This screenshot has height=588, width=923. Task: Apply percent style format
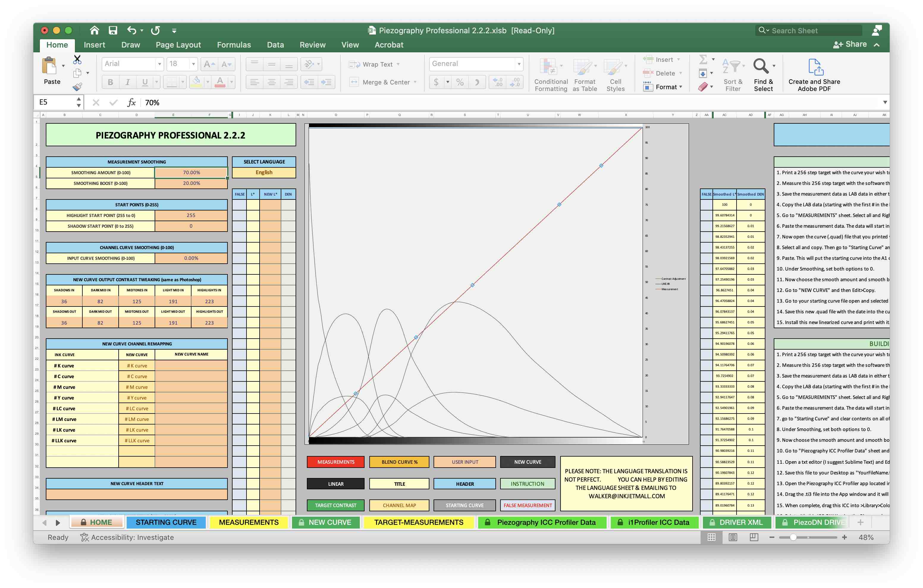point(460,82)
